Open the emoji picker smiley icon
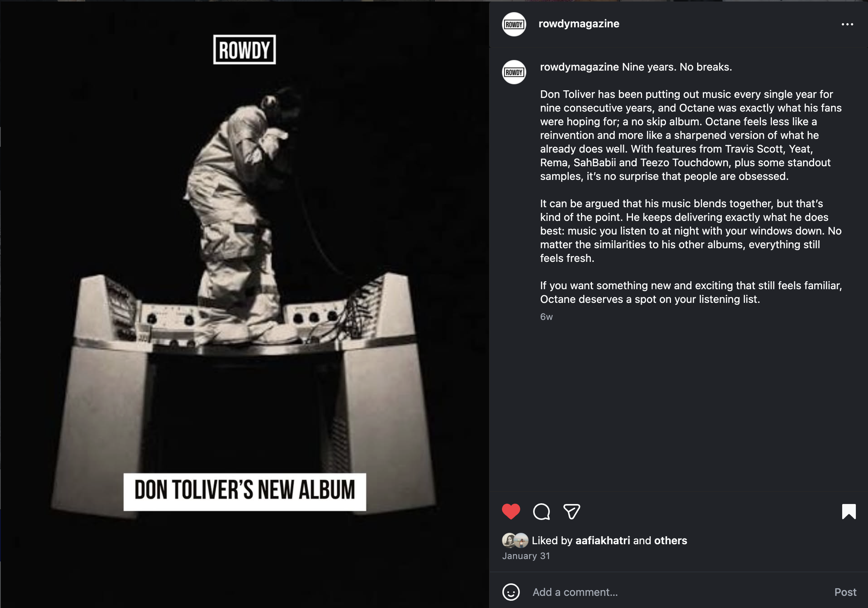 (511, 592)
